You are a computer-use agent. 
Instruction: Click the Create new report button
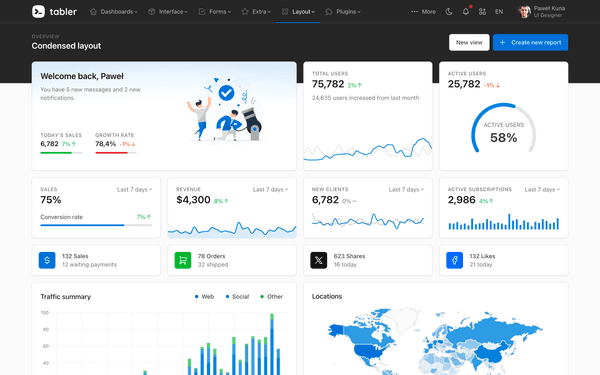pos(530,42)
